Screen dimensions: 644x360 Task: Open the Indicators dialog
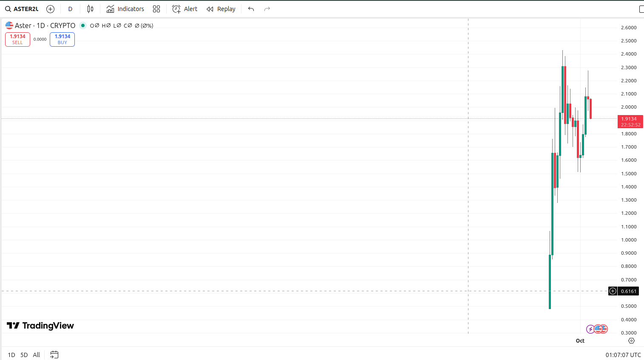(x=125, y=9)
